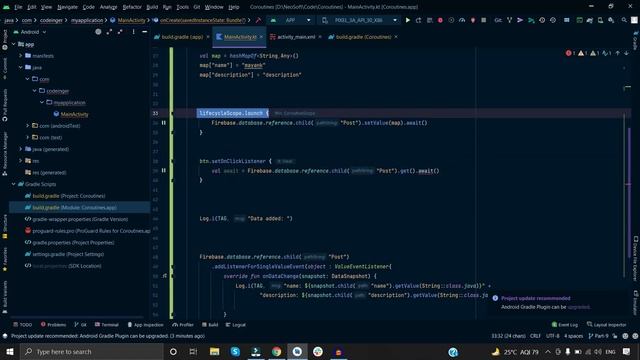This screenshot has height=360, width=640.
Task: Open the APP run configuration dropdown
Action: (x=290, y=20)
